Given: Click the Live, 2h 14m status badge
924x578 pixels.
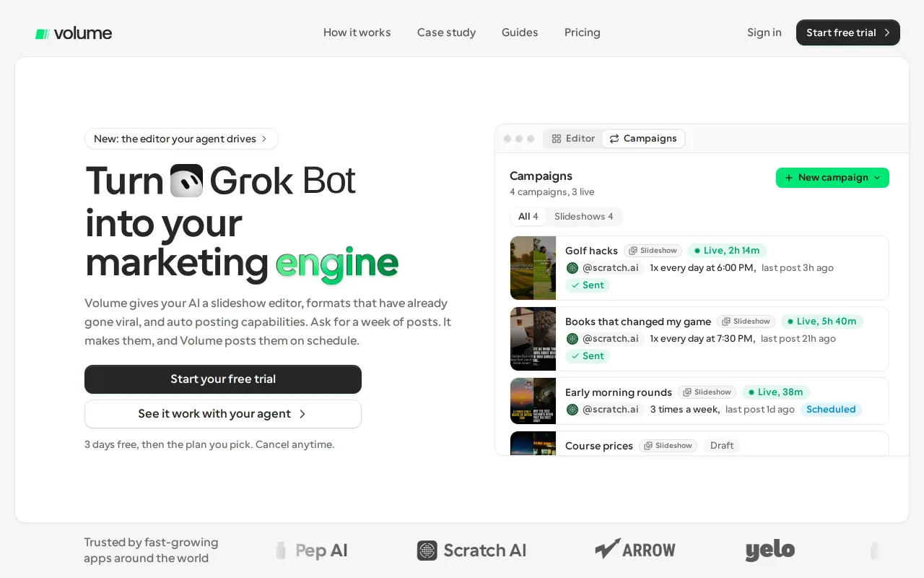Looking at the screenshot, I should point(727,251).
